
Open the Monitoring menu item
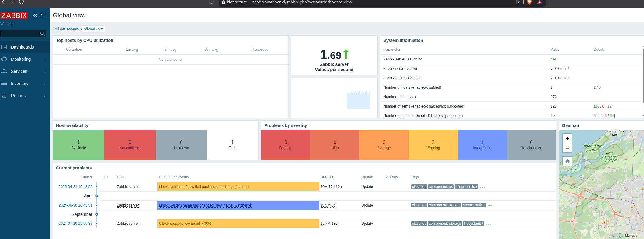tap(25, 59)
